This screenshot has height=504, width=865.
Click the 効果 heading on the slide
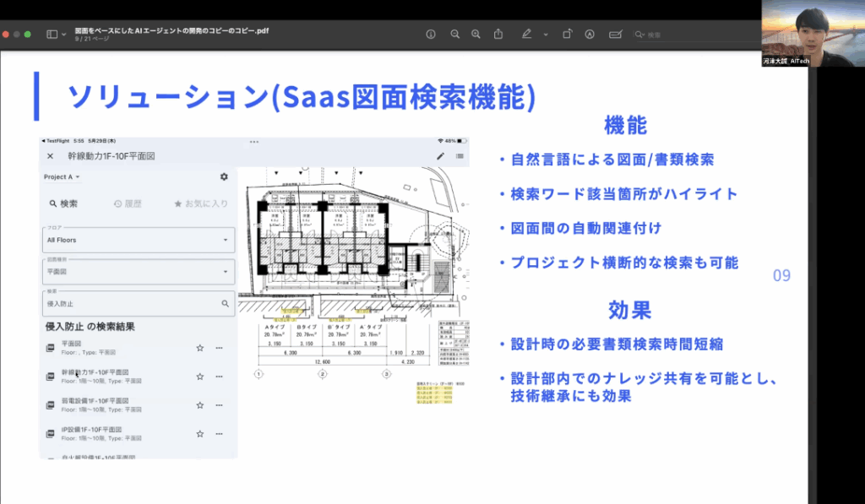click(630, 311)
